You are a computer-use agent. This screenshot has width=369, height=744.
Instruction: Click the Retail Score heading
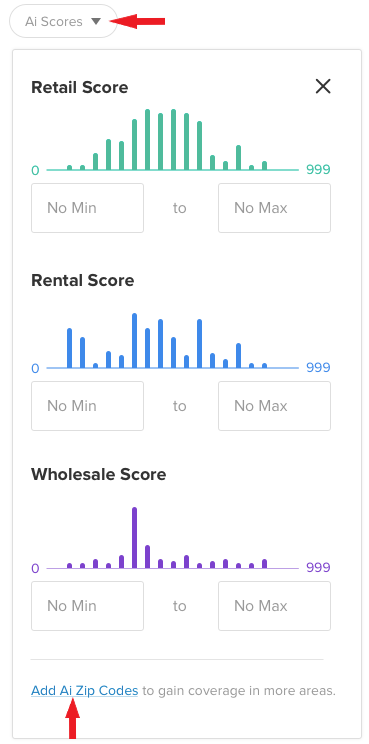(x=80, y=87)
